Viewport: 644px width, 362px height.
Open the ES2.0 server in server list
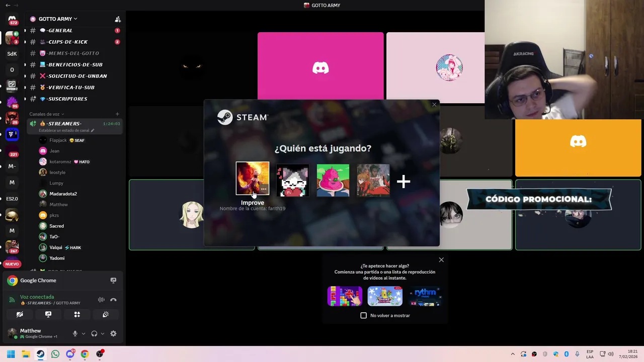[12, 199]
